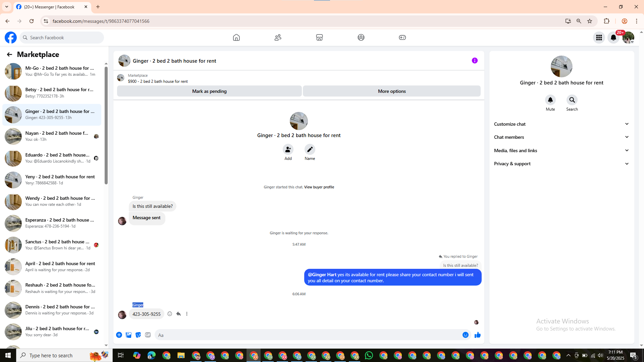
Task: Mute this conversation
Action: [550, 100]
